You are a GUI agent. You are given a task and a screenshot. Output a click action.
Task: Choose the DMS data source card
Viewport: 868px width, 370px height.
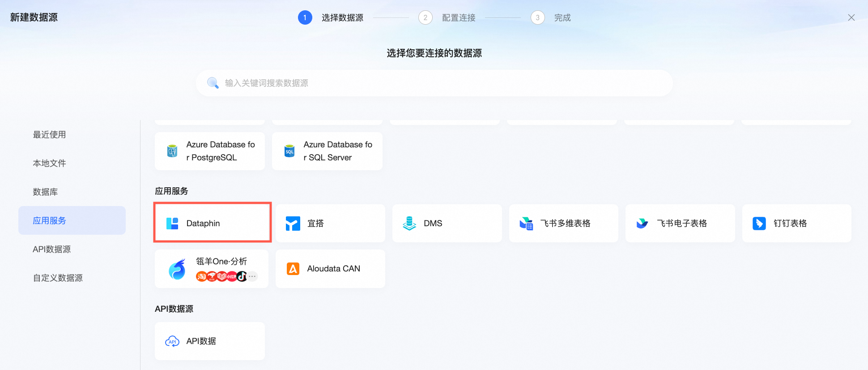coord(447,223)
